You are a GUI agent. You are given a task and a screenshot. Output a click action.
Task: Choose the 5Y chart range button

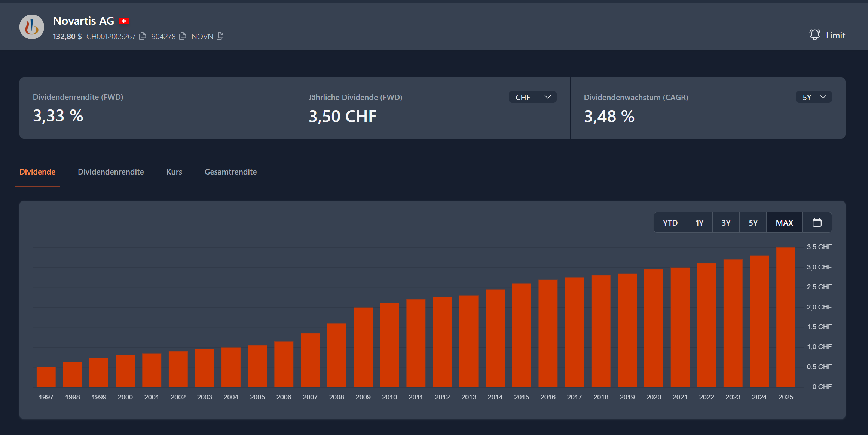(x=753, y=223)
